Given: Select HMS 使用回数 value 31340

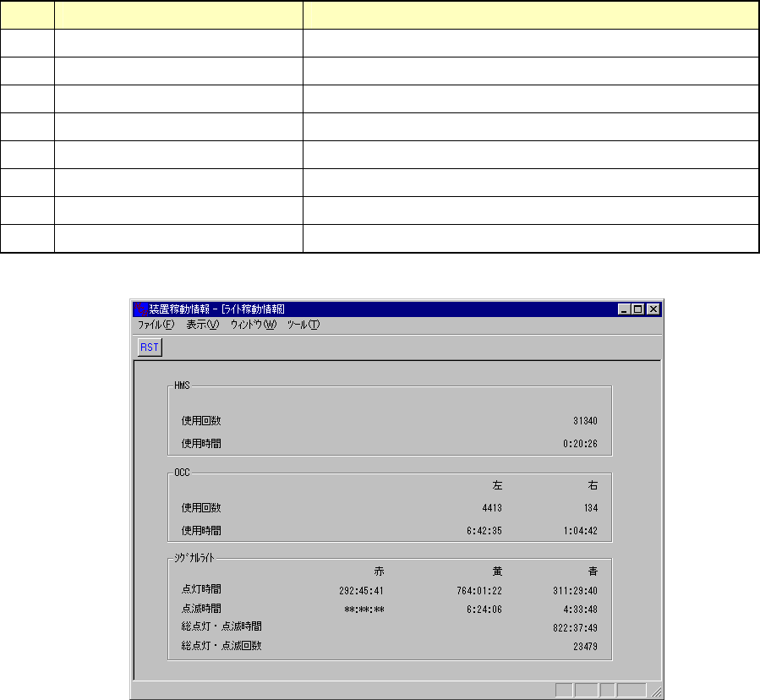Looking at the screenshot, I should click(585, 421).
